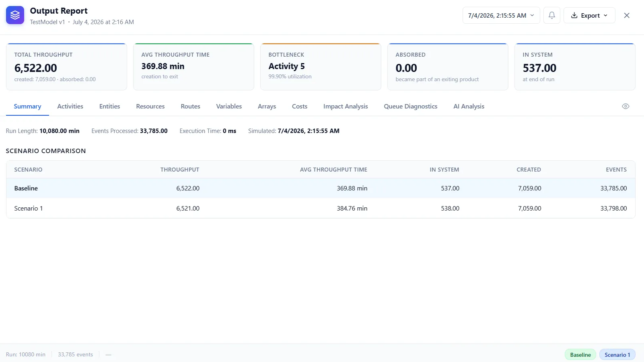Select the Arrays tab
Screen dimensions: 644x362
[267, 106]
